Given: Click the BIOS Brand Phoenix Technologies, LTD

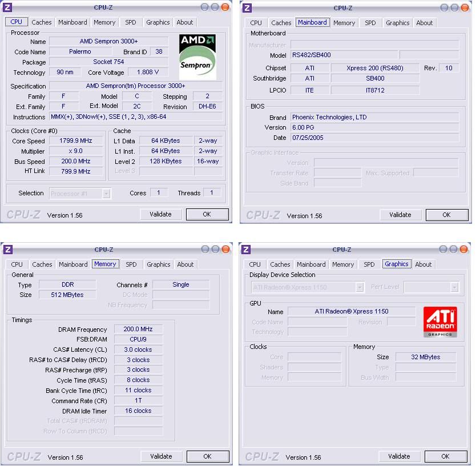Looking at the screenshot, I should (374, 117).
